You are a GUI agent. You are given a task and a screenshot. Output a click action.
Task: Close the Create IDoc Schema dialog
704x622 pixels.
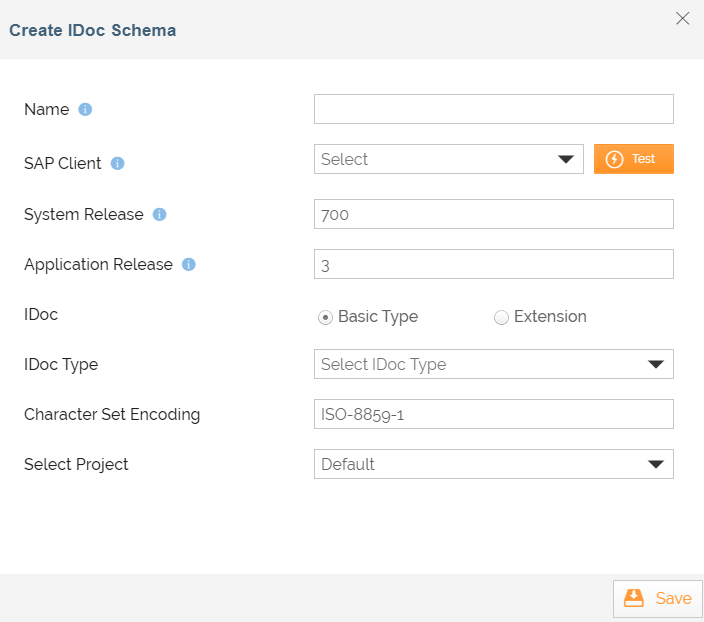683,18
